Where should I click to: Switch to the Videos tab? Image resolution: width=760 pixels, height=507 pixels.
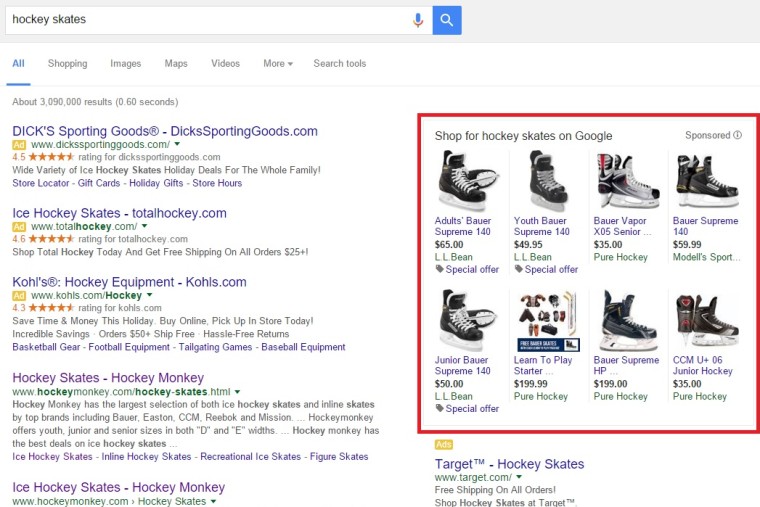[x=225, y=63]
